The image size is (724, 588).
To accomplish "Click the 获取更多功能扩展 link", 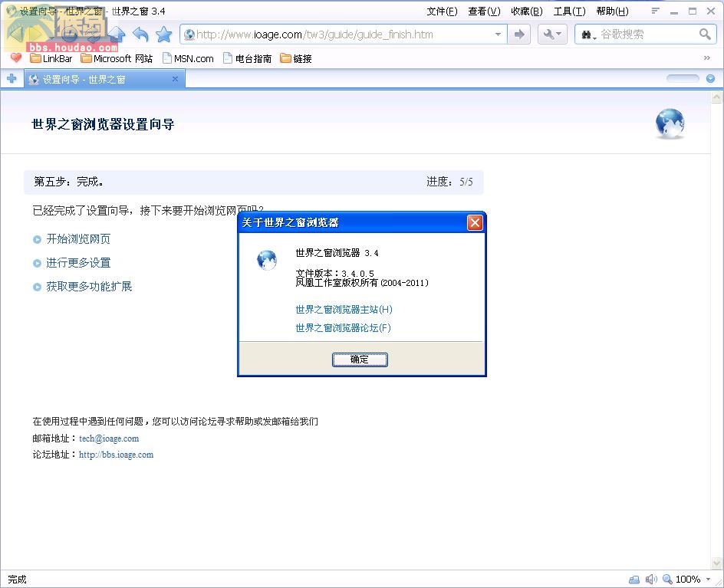I will point(89,286).
